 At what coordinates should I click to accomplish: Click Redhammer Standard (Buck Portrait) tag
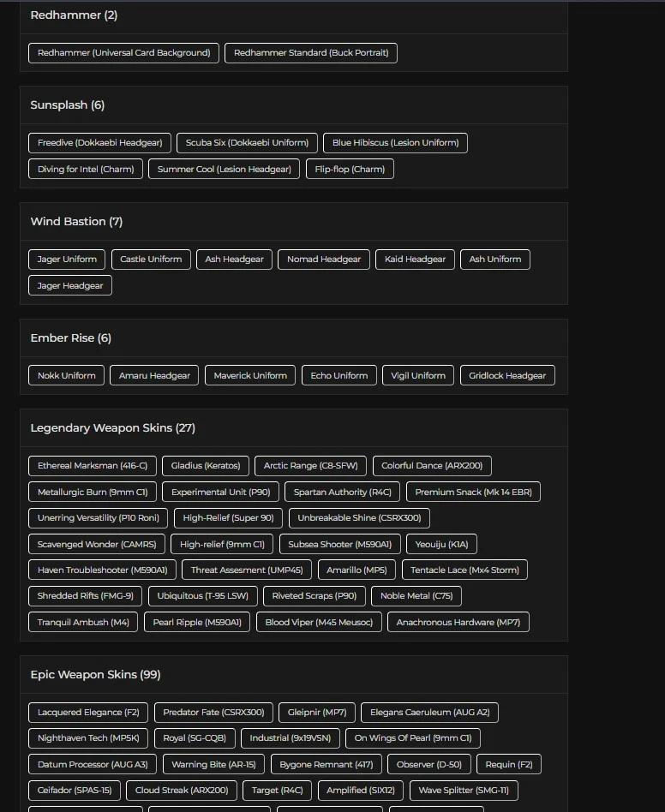311,53
